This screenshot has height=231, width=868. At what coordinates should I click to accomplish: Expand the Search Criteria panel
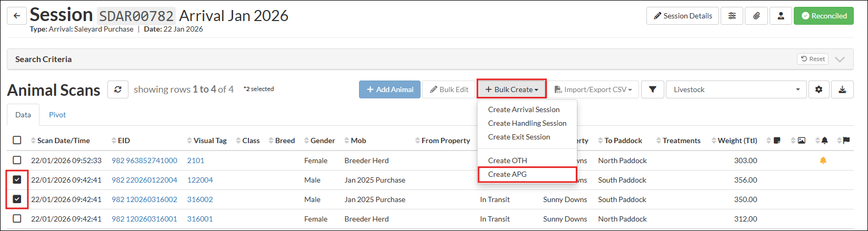tap(840, 59)
